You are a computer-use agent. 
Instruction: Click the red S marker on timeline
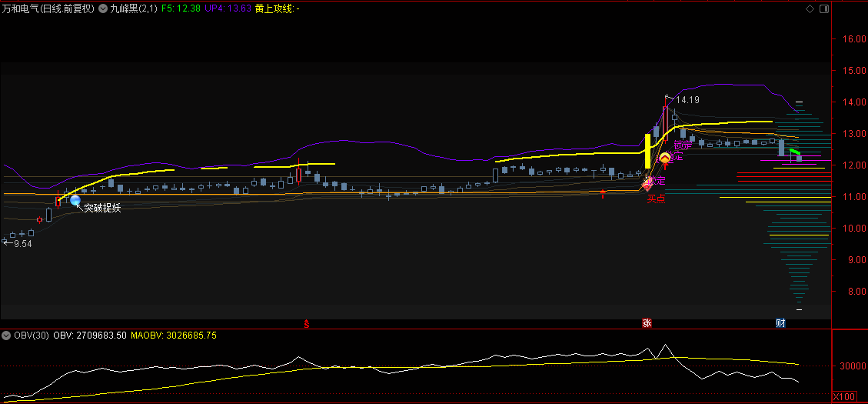pos(308,324)
